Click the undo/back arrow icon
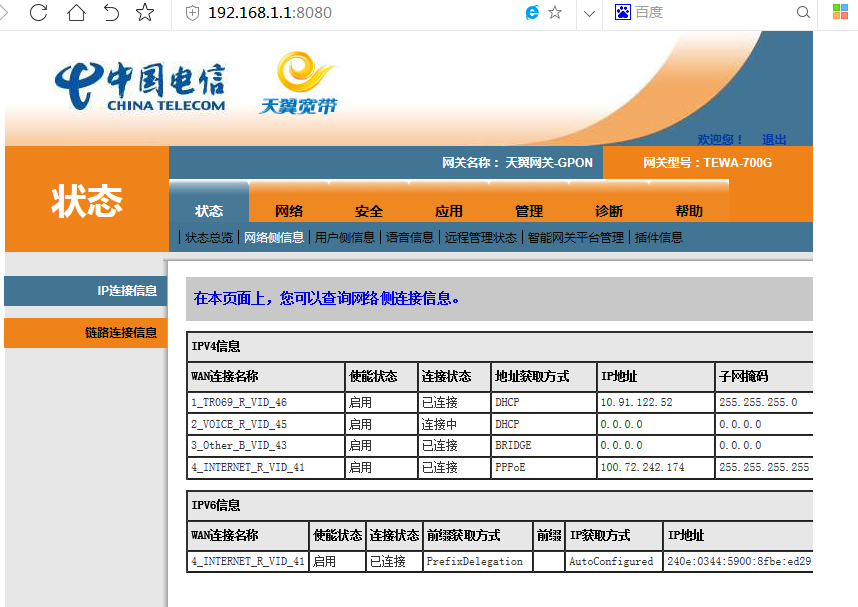This screenshot has width=858, height=607. click(111, 12)
